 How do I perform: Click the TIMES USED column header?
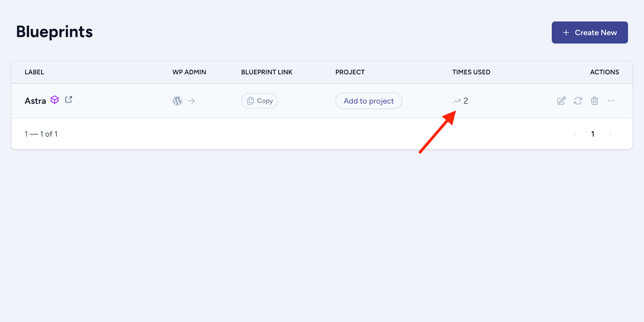471,72
